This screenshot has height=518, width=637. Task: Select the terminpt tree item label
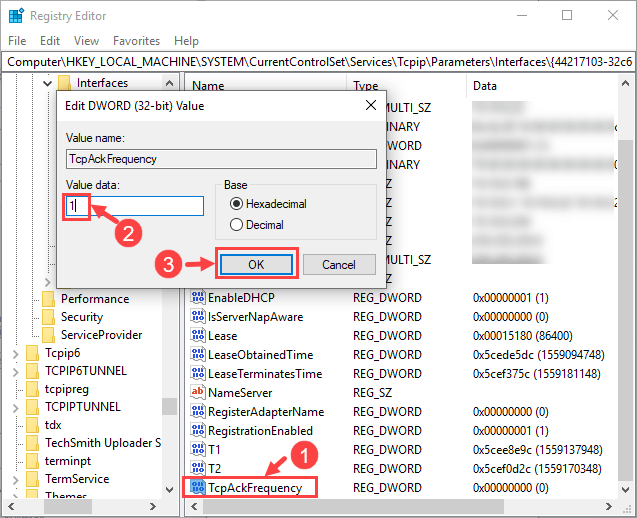68,461
